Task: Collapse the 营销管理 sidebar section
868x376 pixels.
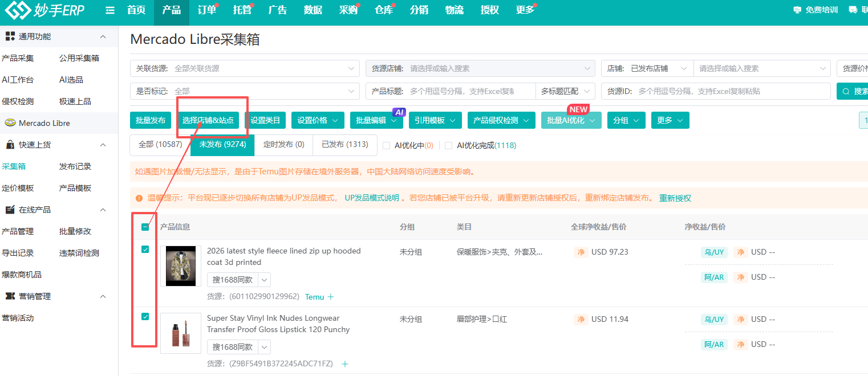Action: click(103, 296)
